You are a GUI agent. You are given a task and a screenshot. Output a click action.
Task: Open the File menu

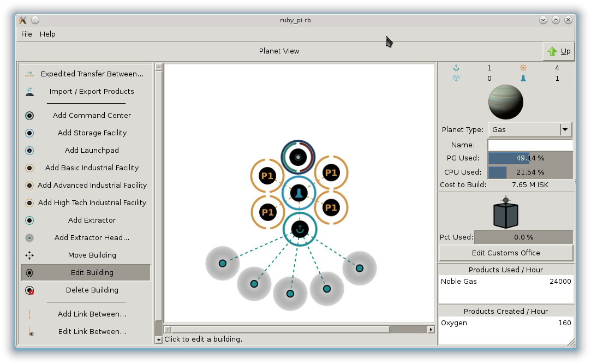tap(26, 34)
